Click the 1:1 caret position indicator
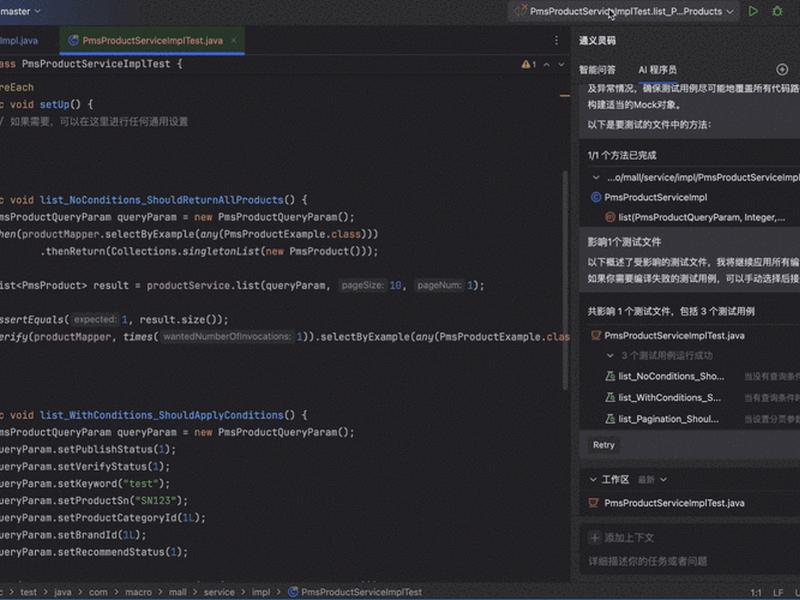800x600 pixels. click(756, 592)
